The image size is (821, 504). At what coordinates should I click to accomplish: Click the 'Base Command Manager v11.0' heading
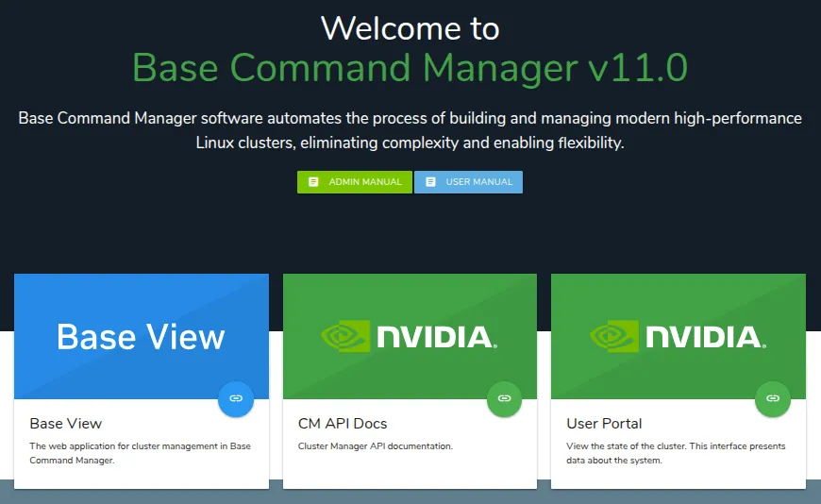pyautogui.click(x=410, y=68)
